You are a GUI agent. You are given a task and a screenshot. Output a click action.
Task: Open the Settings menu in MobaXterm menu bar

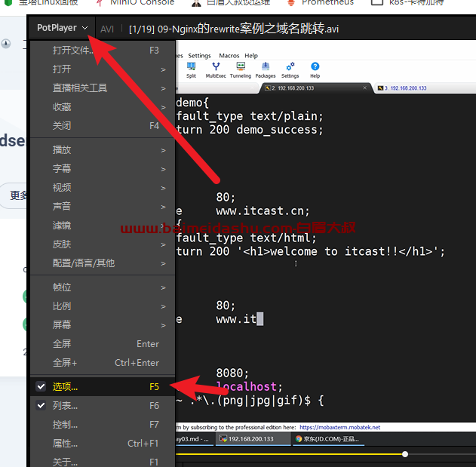coord(199,56)
